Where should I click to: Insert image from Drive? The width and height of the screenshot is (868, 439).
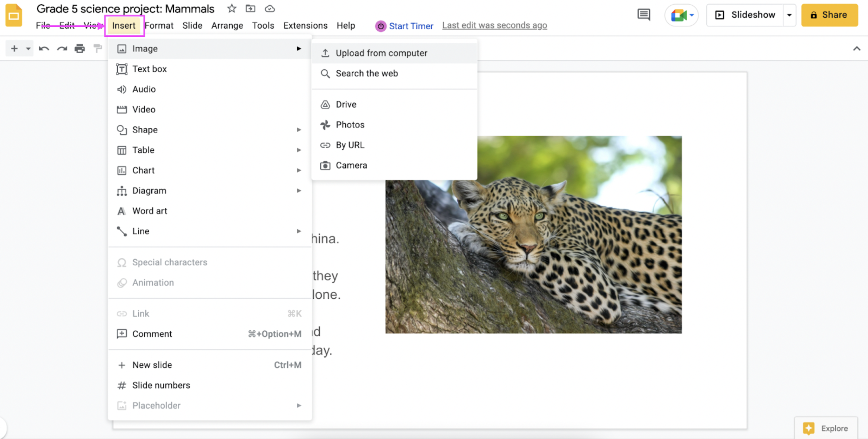(x=394, y=104)
